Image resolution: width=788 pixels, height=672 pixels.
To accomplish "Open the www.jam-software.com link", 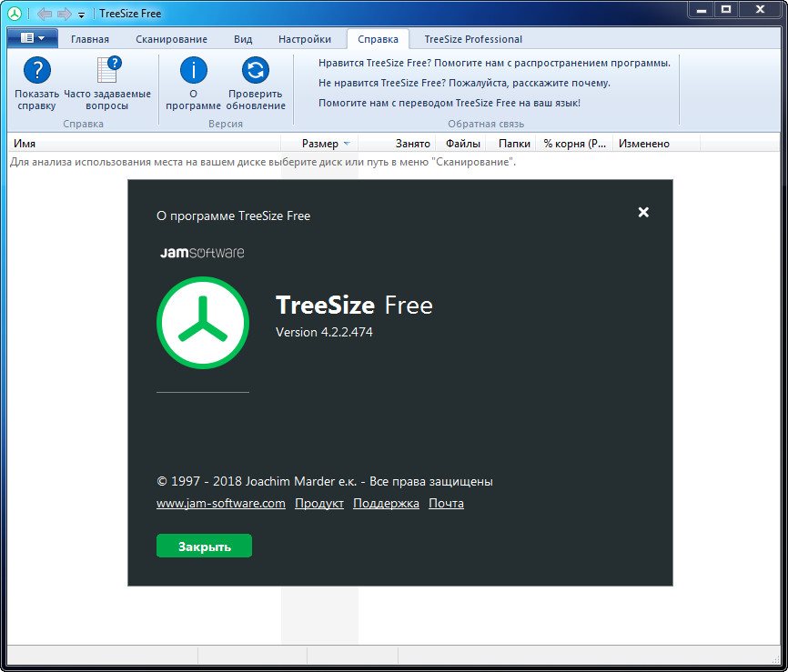I will [220, 503].
